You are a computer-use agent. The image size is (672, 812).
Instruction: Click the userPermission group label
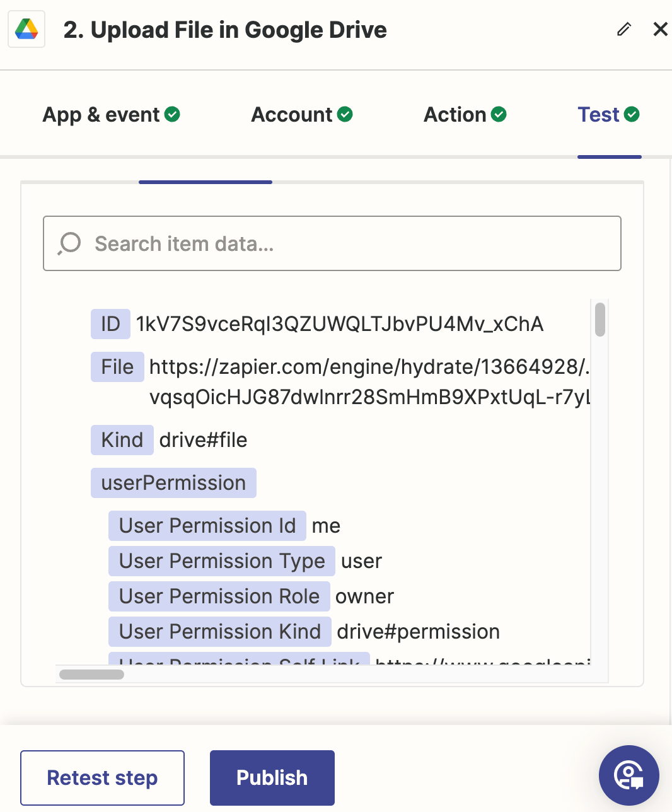173,483
